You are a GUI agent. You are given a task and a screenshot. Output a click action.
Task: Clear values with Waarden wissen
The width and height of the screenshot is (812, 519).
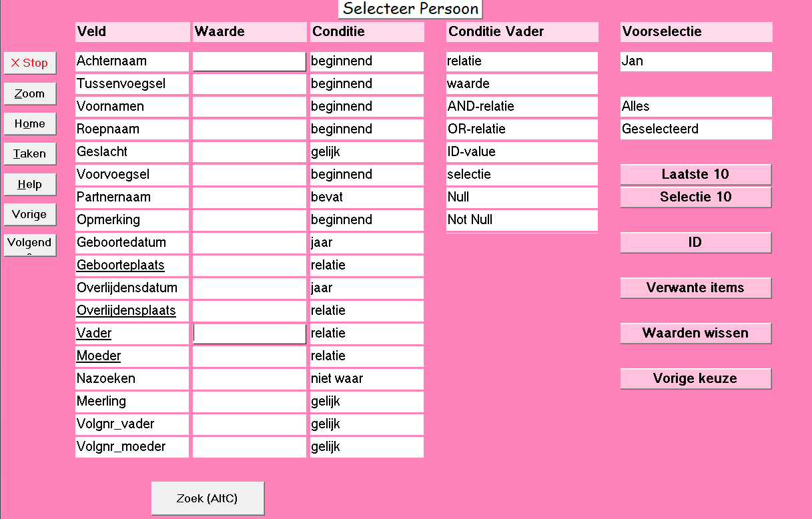click(x=696, y=333)
